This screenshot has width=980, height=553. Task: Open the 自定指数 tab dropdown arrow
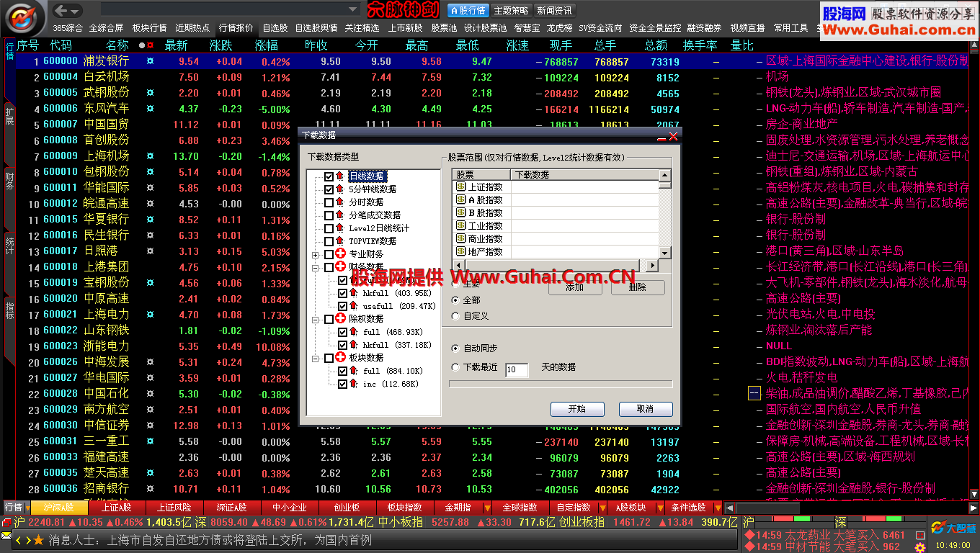point(602,508)
